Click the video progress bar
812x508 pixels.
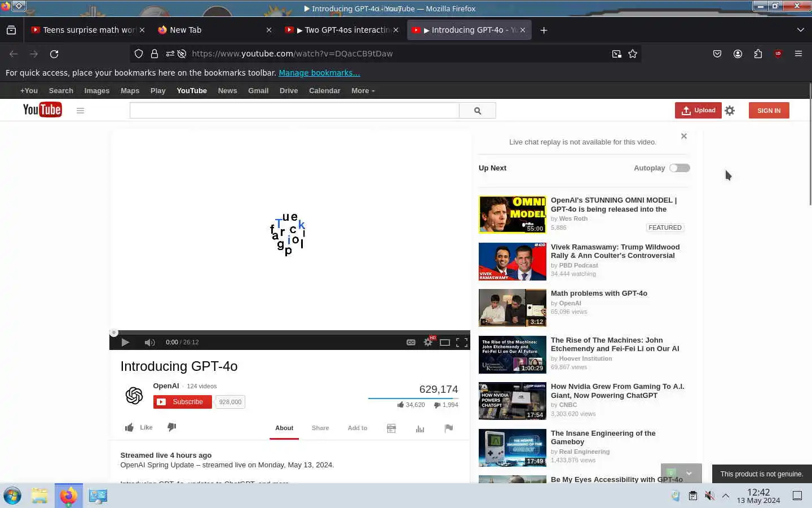tap(290, 332)
